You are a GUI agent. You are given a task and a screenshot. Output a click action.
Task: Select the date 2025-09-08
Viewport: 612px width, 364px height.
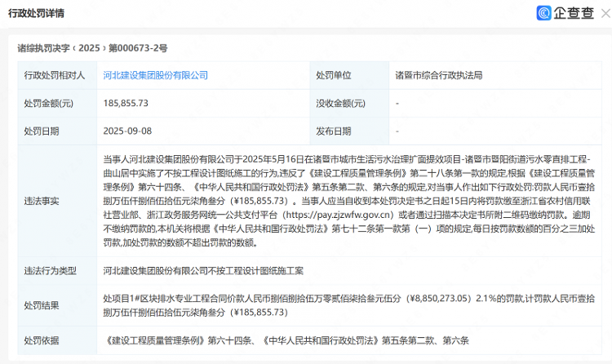point(127,131)
